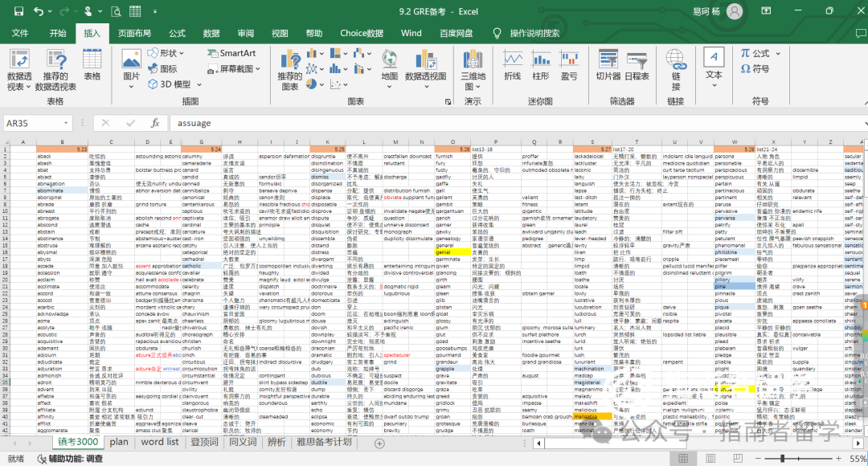
Task: Insert a picture with the 图片 button
Action: 131,69
